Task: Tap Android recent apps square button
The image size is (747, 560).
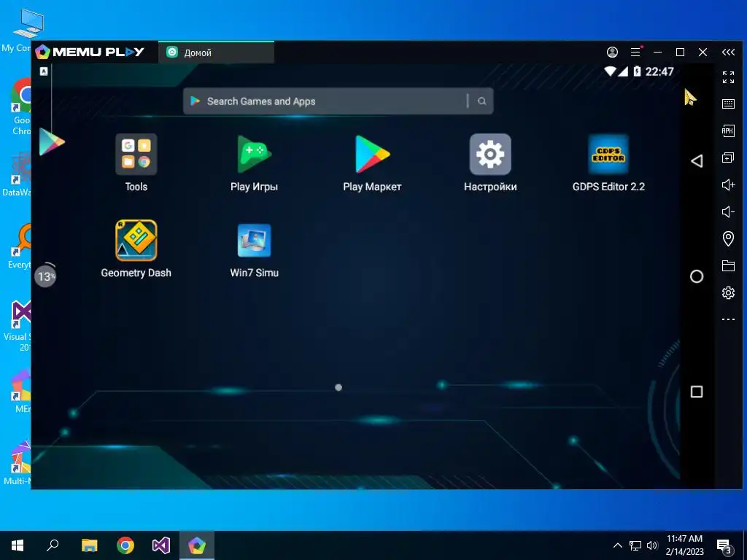Action: click(x=697, y=392)
